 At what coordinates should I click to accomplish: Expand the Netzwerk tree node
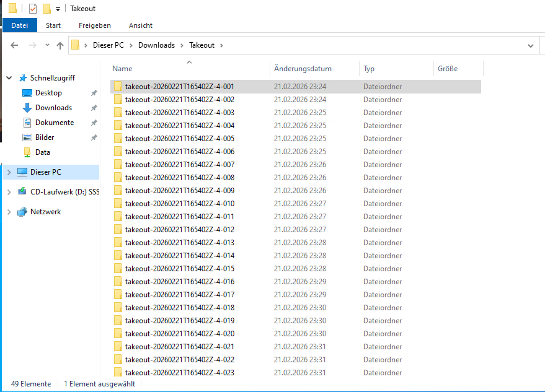pos(9,212)
